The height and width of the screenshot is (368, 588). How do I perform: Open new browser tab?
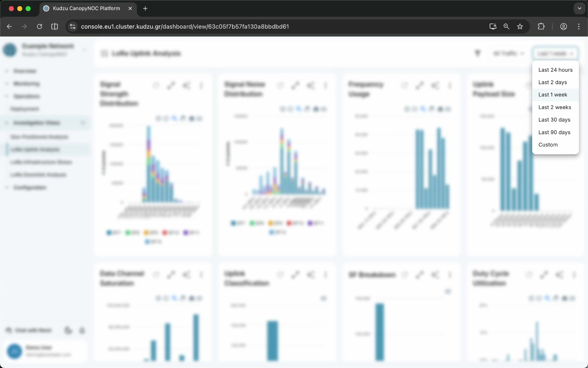coord(145,9)
